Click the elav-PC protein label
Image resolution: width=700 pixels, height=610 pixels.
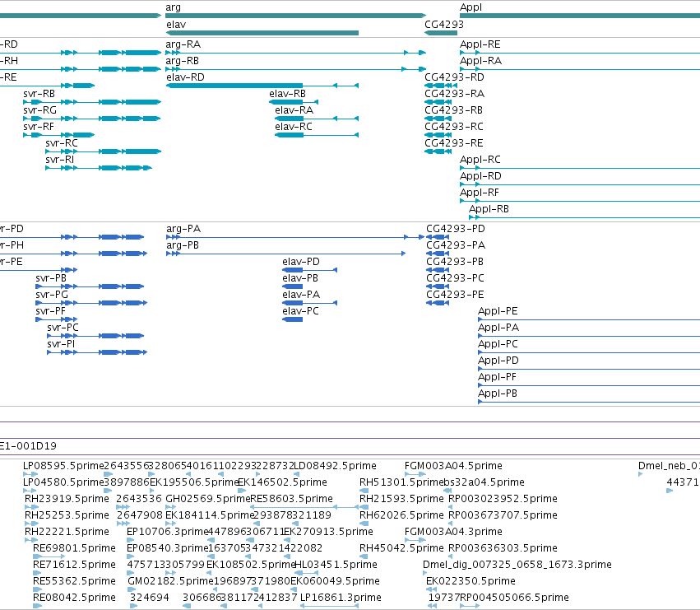[300, 311]
